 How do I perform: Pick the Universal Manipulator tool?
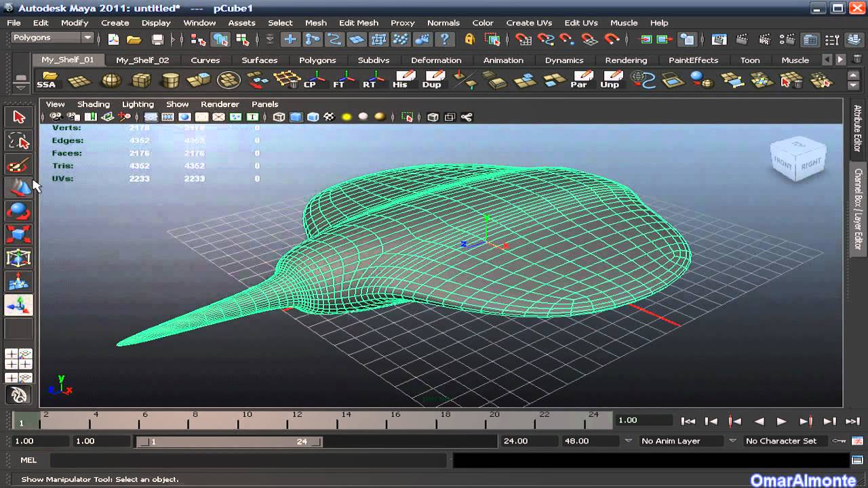coord(18,258)
